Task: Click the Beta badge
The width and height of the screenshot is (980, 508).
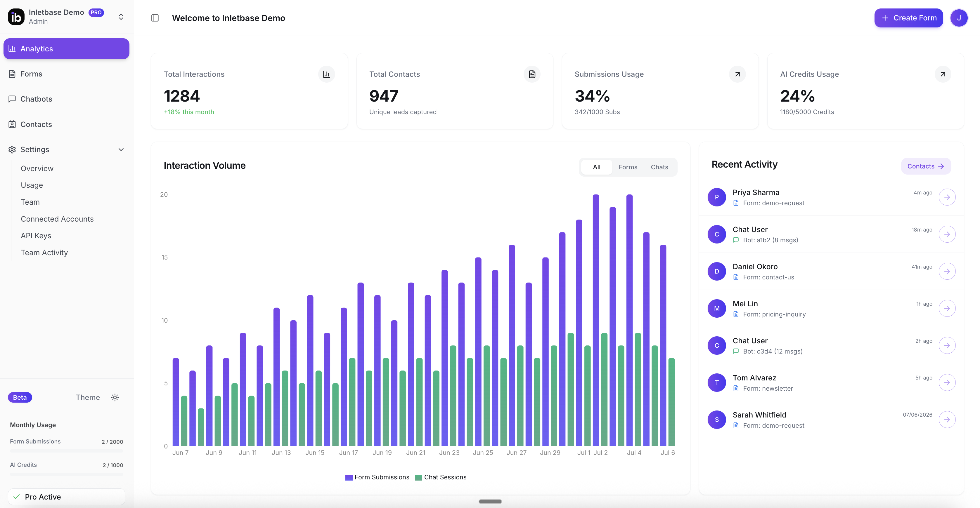Action: tap(20, 397)
